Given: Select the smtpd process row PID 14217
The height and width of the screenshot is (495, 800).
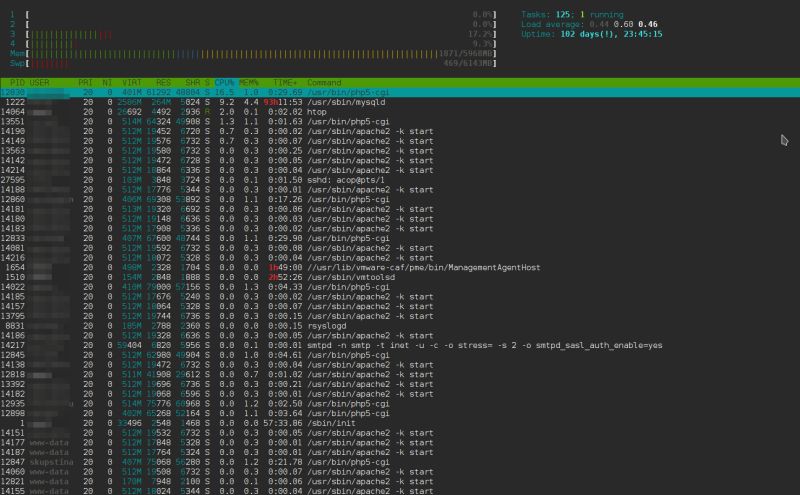Looking at the screenshot, I should (x=400, y=345).
